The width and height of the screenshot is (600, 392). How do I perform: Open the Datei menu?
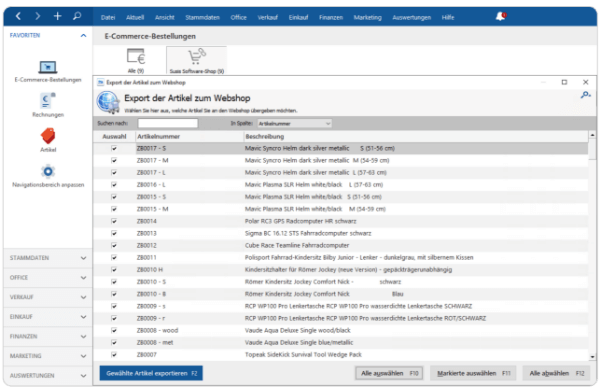108,17
